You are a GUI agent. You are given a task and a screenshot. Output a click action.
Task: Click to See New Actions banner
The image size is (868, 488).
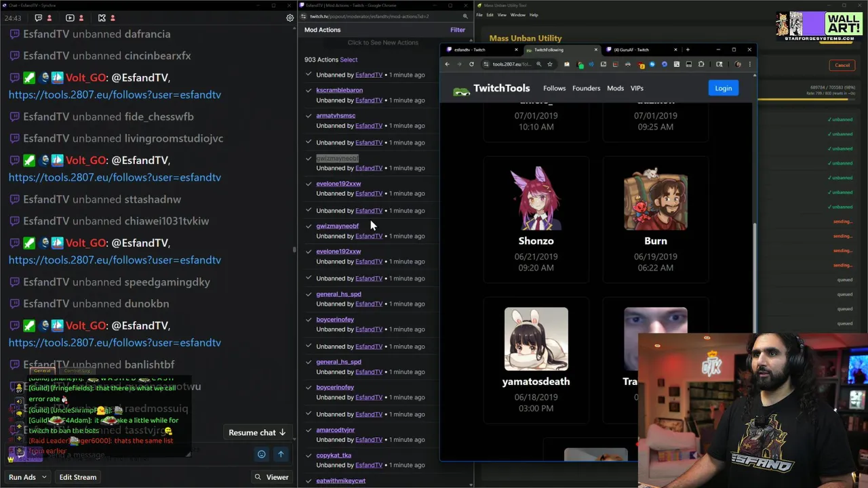(383, 43)
